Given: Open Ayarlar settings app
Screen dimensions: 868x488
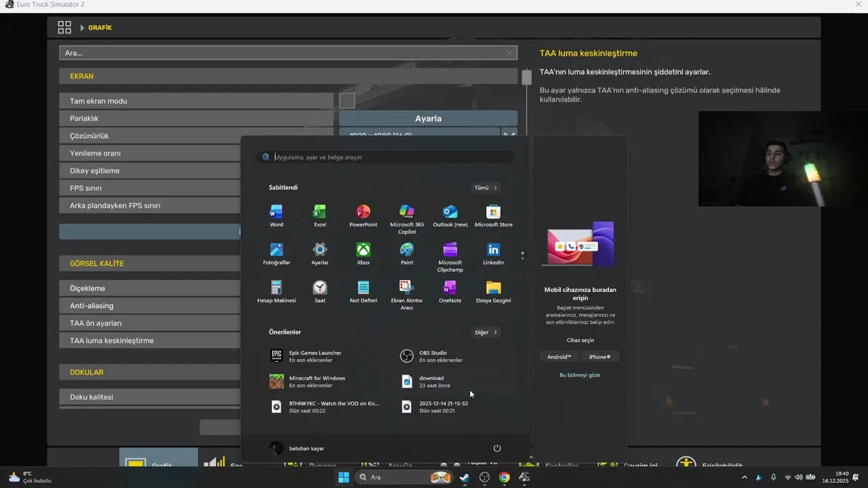Looking at the screenshot, I should click(319, 253).
